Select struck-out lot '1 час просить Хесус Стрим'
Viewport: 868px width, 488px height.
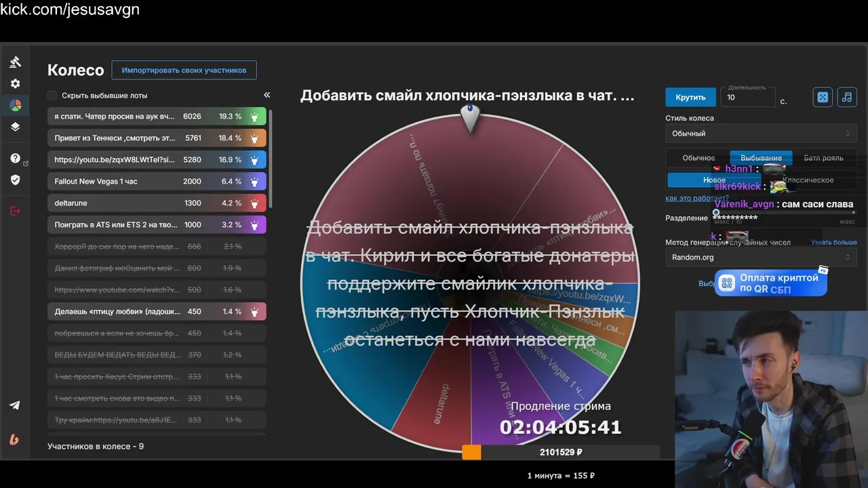pos(157,377)
